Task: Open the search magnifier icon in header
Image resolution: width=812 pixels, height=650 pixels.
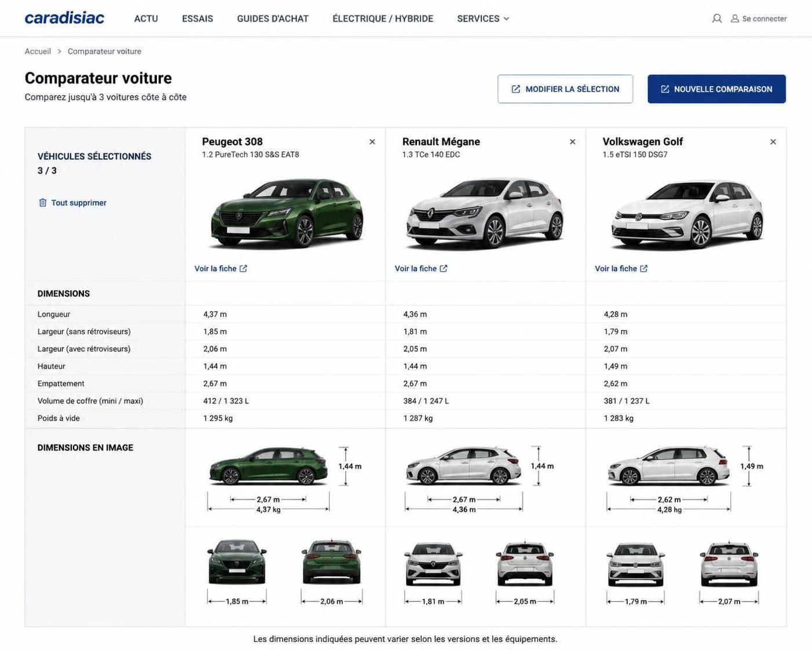Action: [x=717, y=19]
